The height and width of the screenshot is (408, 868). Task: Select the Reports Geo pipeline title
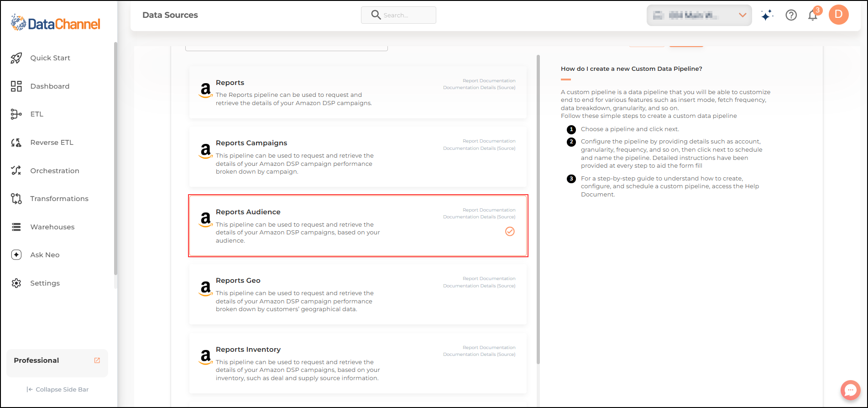(238, 281)
